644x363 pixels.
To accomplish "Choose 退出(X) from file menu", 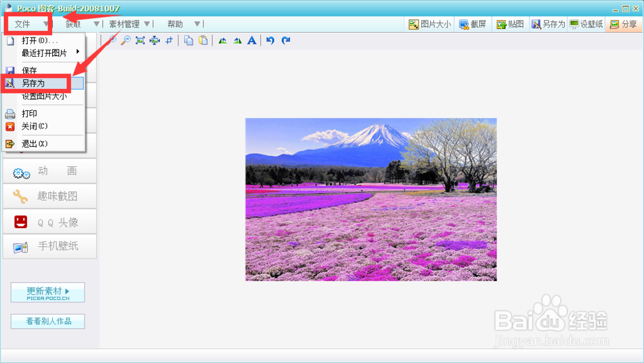I will [44, 144].
